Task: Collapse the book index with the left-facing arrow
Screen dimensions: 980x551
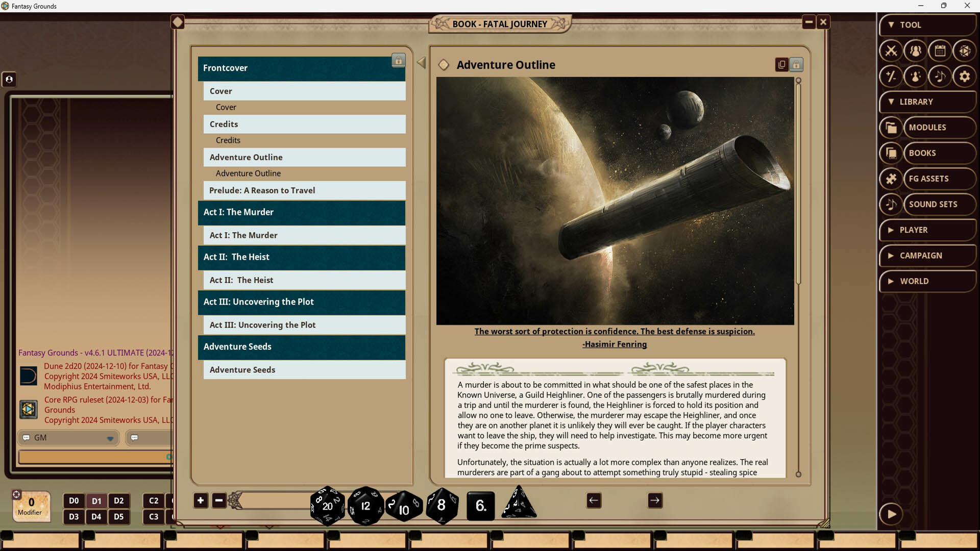Action: click(421, 62)
